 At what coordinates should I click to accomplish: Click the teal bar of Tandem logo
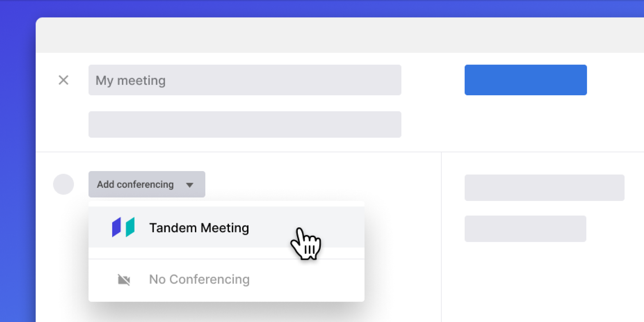130,227
